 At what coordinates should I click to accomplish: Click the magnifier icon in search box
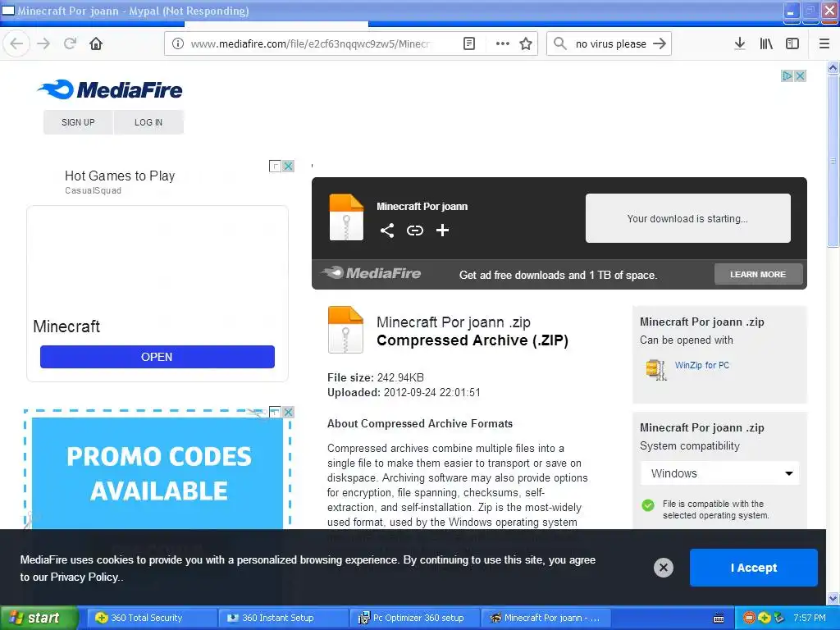(559, 43)
